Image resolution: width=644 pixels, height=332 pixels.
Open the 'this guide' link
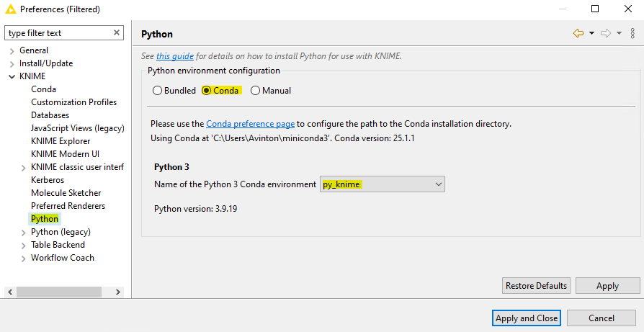(x=175, y=56)
